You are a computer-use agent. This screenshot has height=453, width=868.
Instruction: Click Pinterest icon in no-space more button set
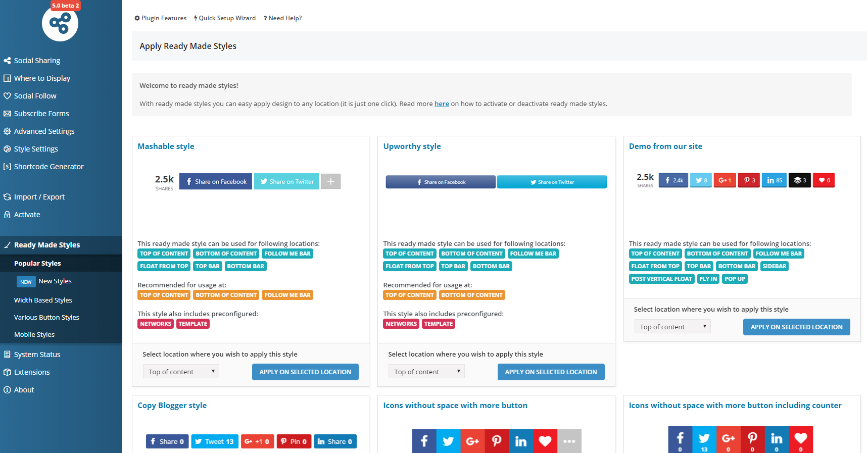tap(497, 441)
